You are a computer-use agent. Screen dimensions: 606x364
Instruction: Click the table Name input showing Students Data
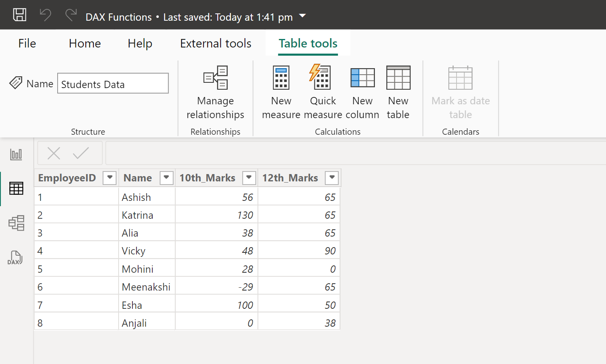tap(113, 83)
